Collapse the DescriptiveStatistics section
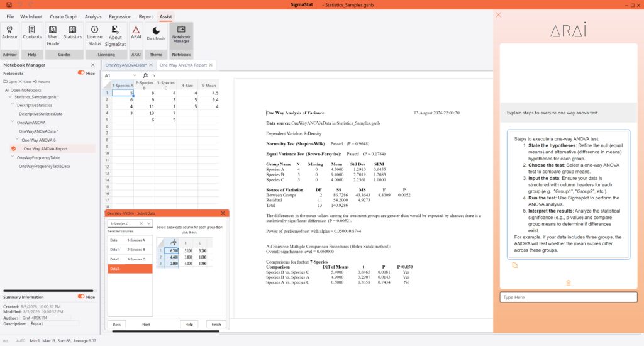The image size is (644, 346). [13, 105]
